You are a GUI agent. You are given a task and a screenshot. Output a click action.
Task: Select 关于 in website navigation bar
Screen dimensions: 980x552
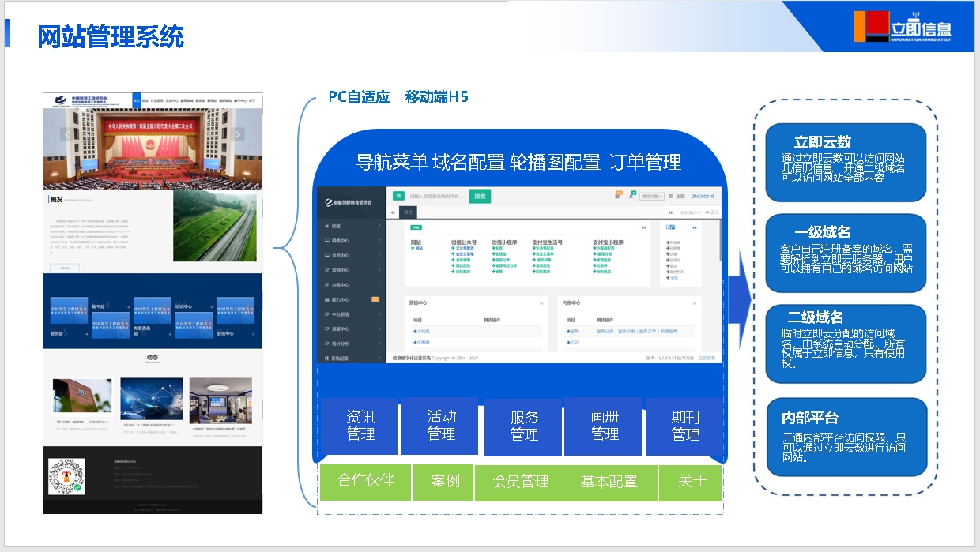pos(252,100)
